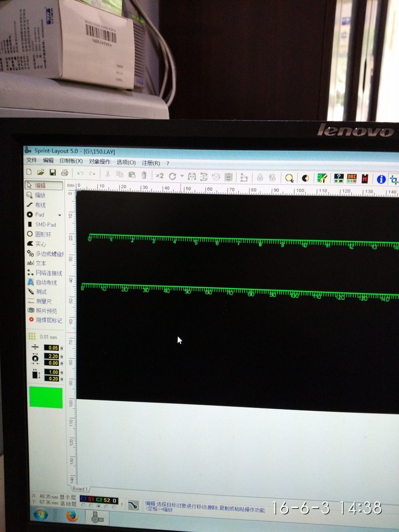Open the Pad type dropdown arrow
399x532 pixels.
click(x=60, y=215)
